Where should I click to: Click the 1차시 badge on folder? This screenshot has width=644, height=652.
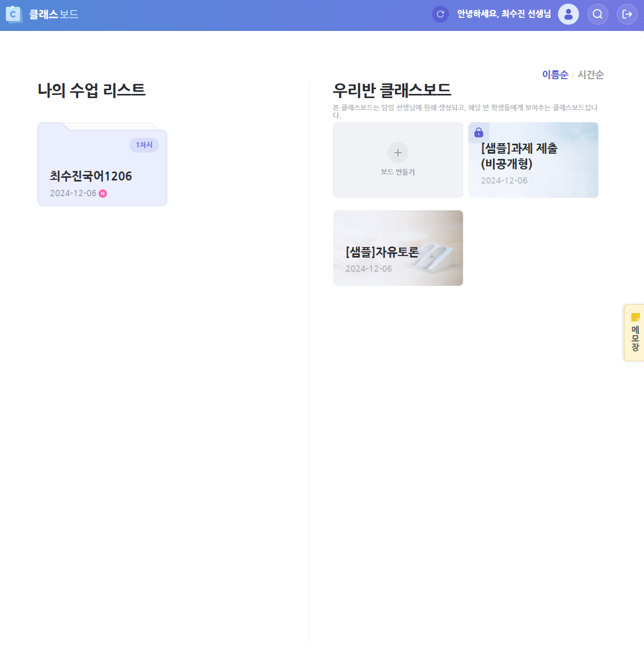click(x=144, y=145)
